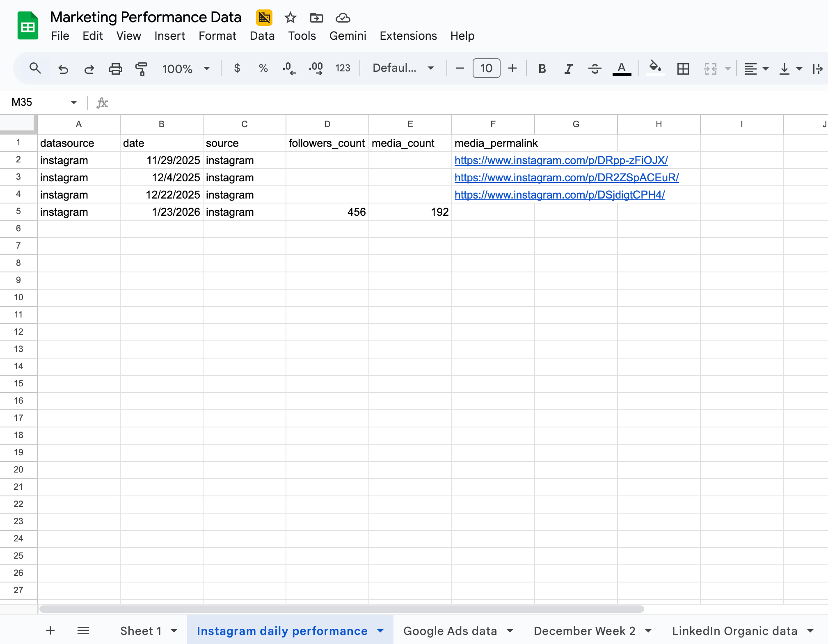Open the borders menu
This screenshot has width=828, height=644.
[x=682, y=69]
